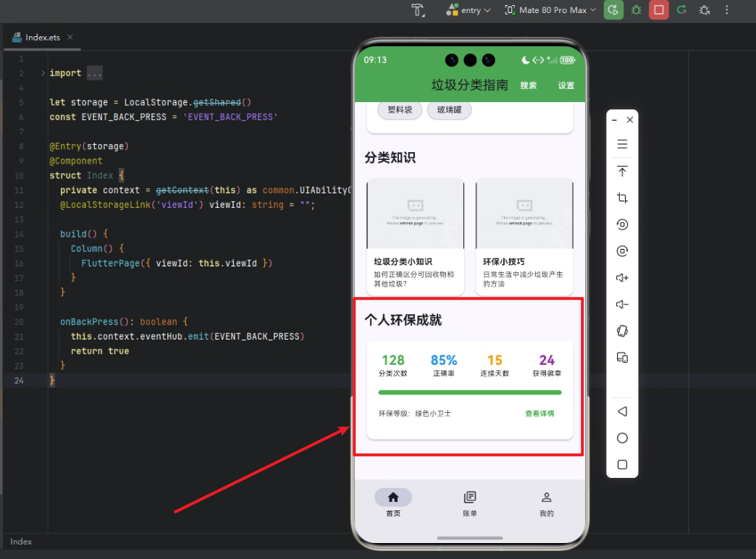Decrease emulator volume
Screen dimensions: 756x559
click(622, 304)
